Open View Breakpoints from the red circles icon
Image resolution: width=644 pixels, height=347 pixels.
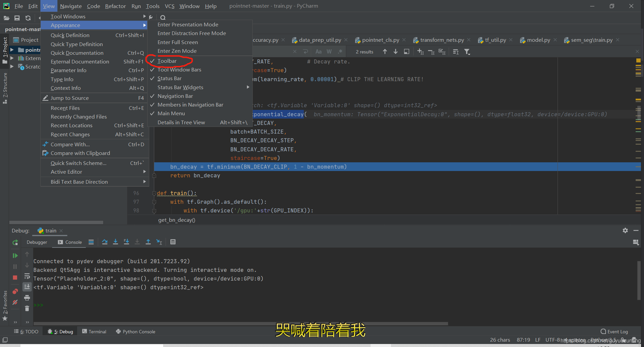pyautogui.click(x=15, y=292)
